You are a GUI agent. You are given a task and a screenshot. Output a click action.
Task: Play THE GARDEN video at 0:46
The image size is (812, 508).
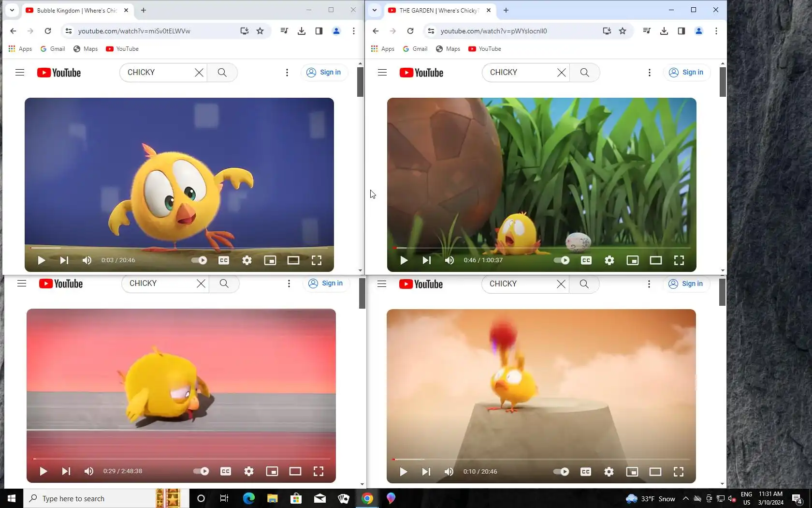(x=404, y=260)
